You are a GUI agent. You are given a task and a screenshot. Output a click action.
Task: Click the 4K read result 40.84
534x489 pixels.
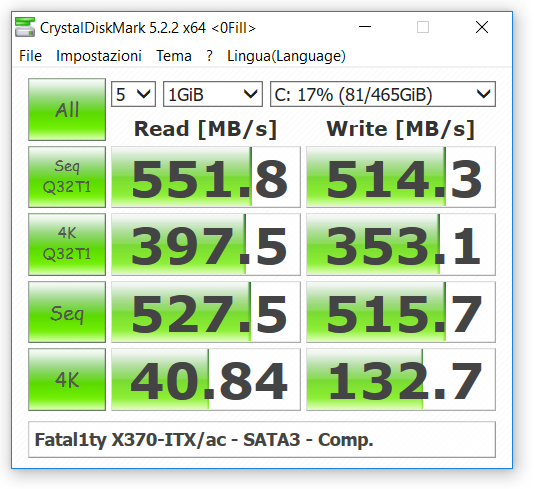click(206, 379)
